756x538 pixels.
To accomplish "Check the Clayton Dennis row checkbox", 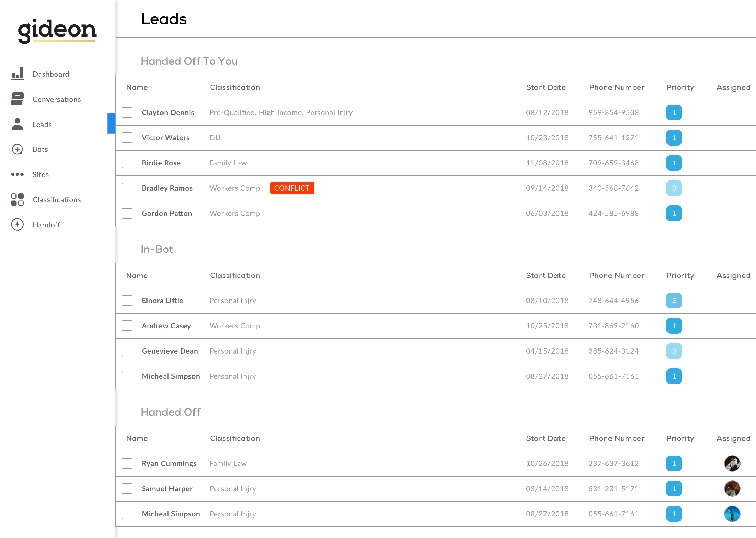I will [127, 112].
